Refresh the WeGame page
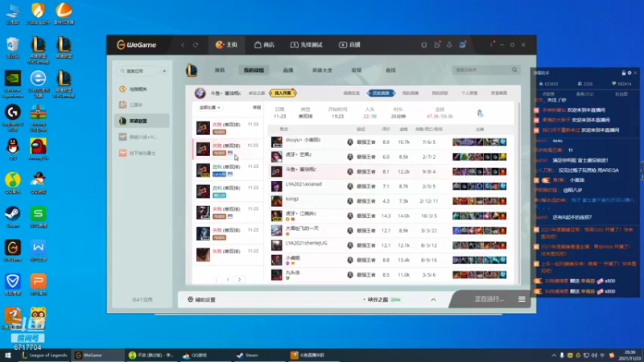This screenshot has height=362, width=644. pyautogui.click(x=196, y=45)
